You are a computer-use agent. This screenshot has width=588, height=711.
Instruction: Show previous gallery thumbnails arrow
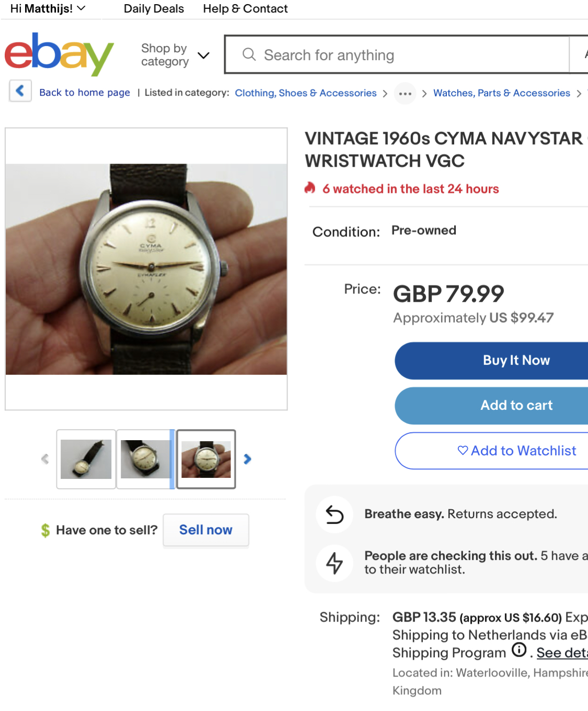pyautogui.click(x=45, y=459)
